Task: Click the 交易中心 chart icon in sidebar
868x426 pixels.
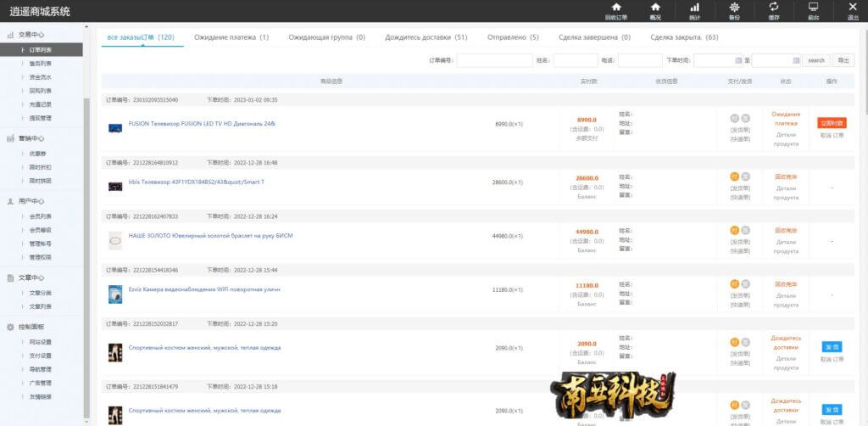Action: 10,34
